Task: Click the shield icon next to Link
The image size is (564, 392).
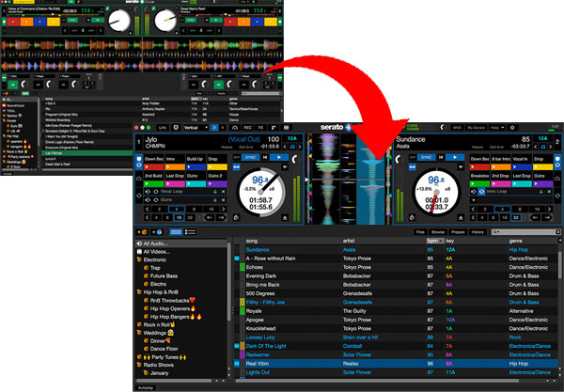Action: click(176, 128)
